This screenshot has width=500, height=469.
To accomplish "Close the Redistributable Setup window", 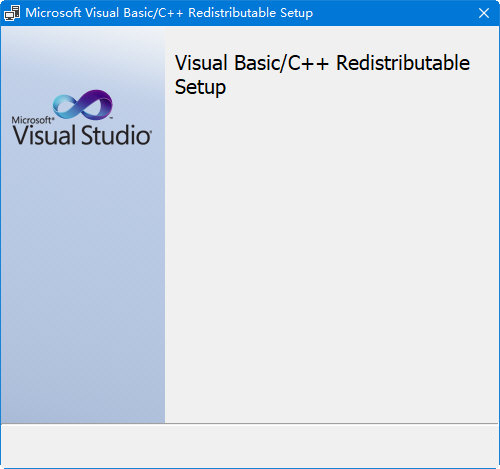I will [x=484, y=13].
